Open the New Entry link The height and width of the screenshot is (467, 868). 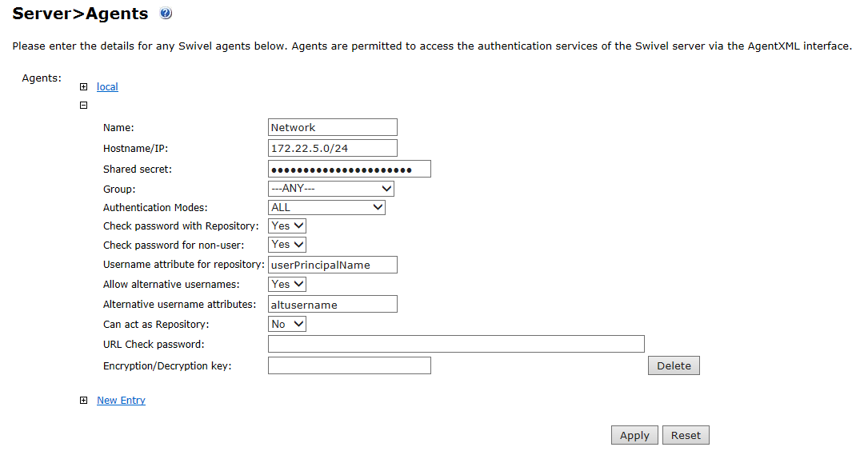tap(121, 400)
